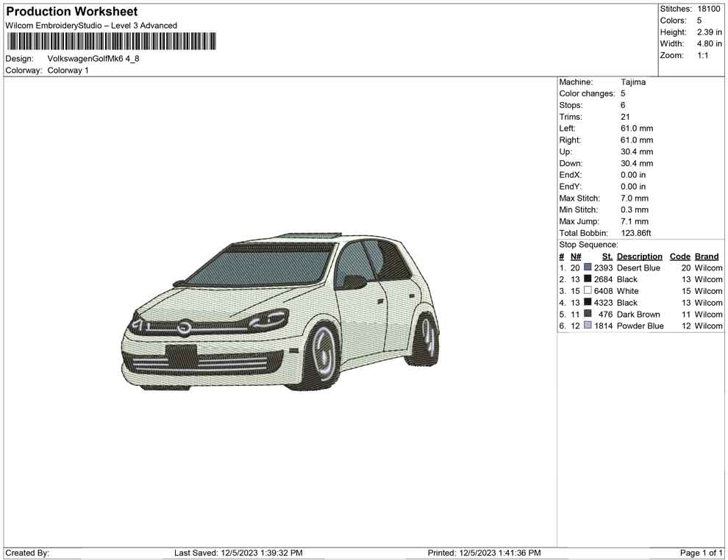Click the Production Worksheet title
The width and height of the screenshot is (728, 560).
tap(71, 12)
